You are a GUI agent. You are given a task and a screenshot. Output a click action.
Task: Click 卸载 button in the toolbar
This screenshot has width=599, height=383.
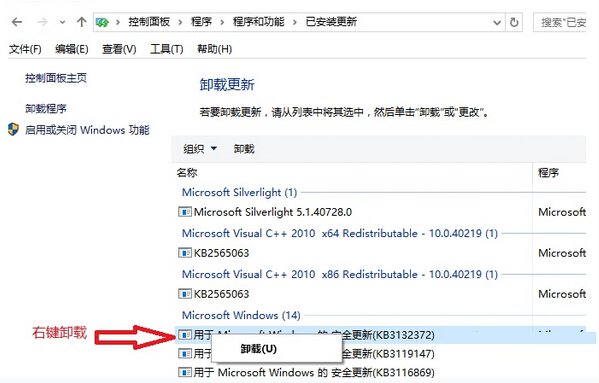[x=244, y=149]
